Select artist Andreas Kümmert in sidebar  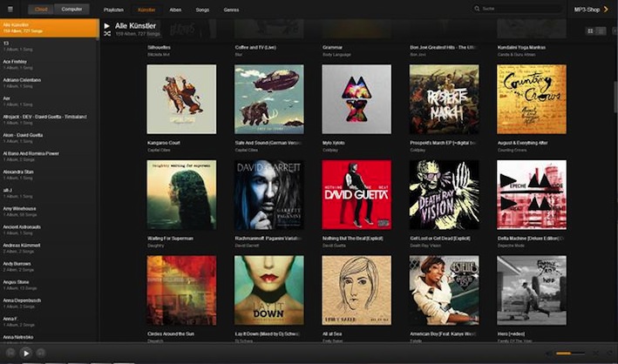point(50,248)
